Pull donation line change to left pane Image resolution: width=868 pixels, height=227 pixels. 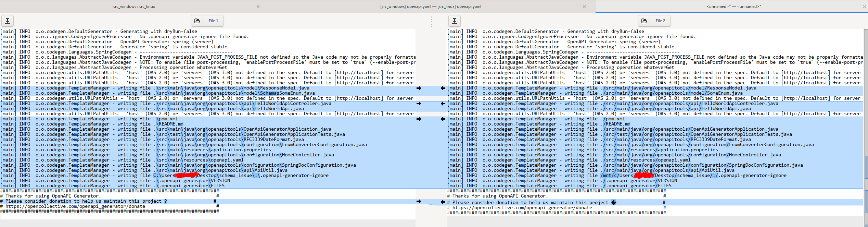click(x=443, y=202)
